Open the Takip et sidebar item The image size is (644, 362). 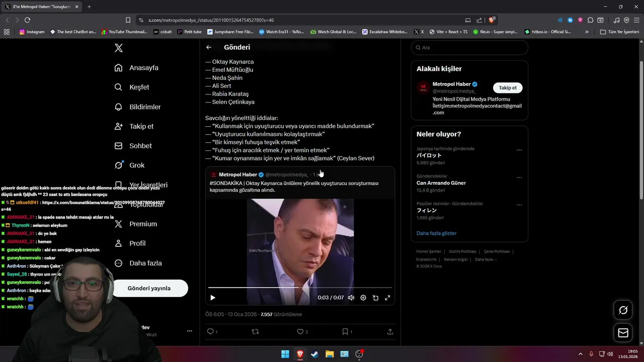tap(134, 126)
